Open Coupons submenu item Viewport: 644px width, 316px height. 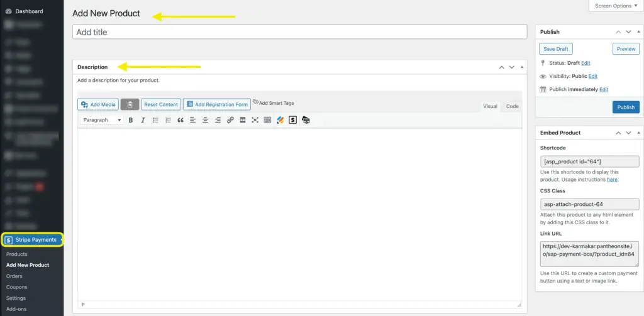coord(16,287)
